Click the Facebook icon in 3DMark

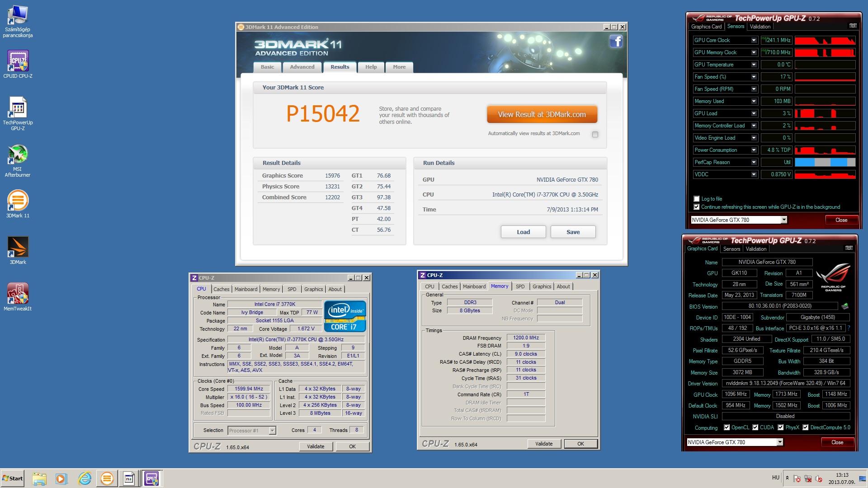click(x=616, y=42)
